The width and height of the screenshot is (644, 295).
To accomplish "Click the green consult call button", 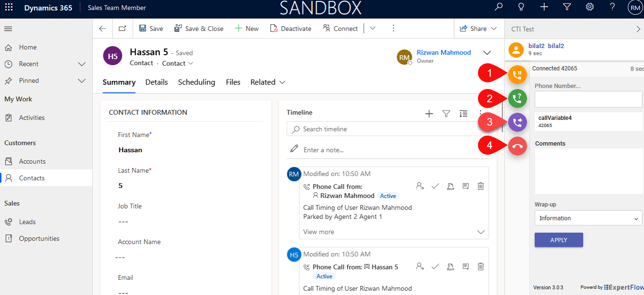I will click(517, 98).
